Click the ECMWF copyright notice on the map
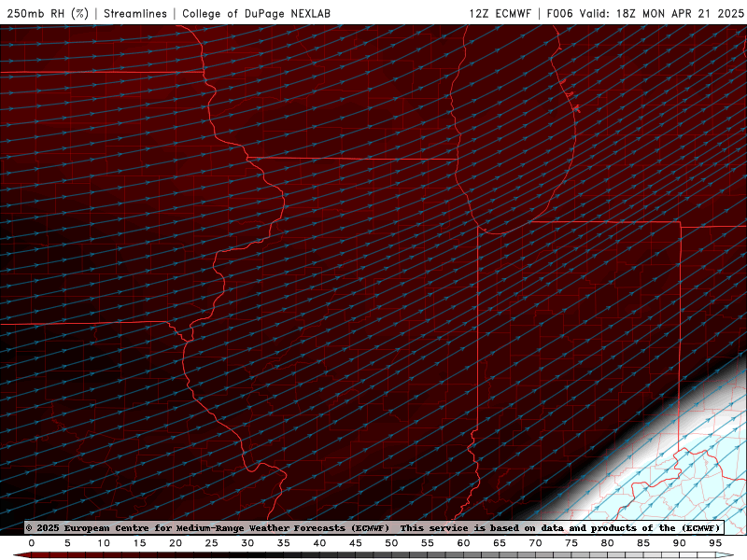747x560 pixels. 374,527
